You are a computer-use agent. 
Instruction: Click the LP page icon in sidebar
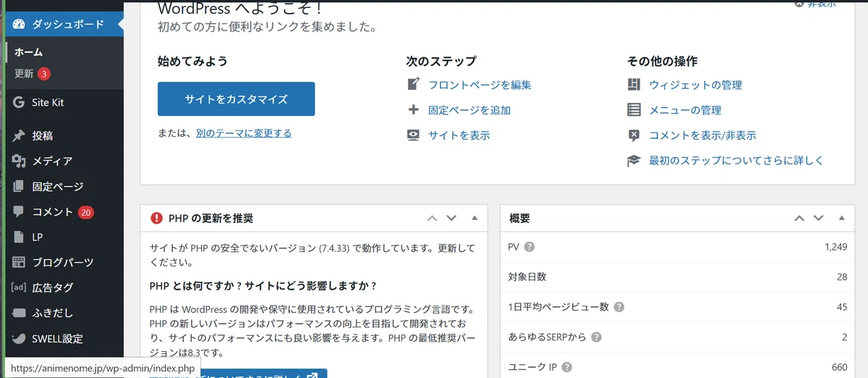click(x=19, y=237)
